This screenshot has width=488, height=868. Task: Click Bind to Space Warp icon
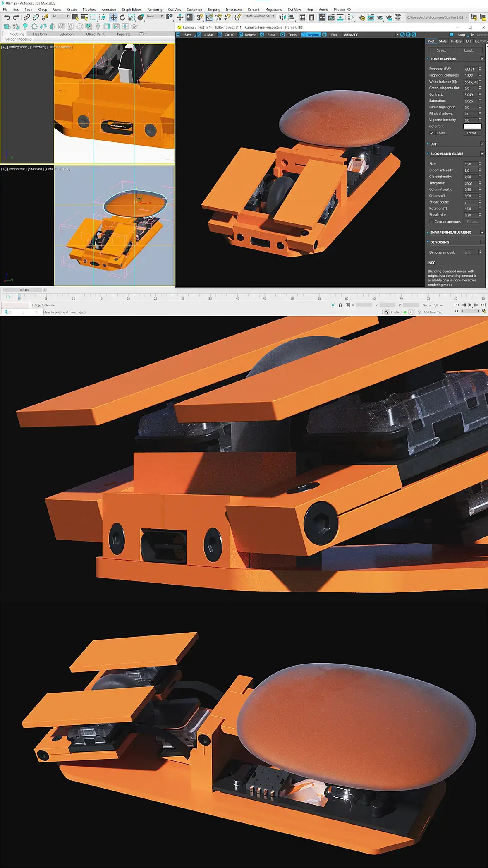click(x=45, y=17)
